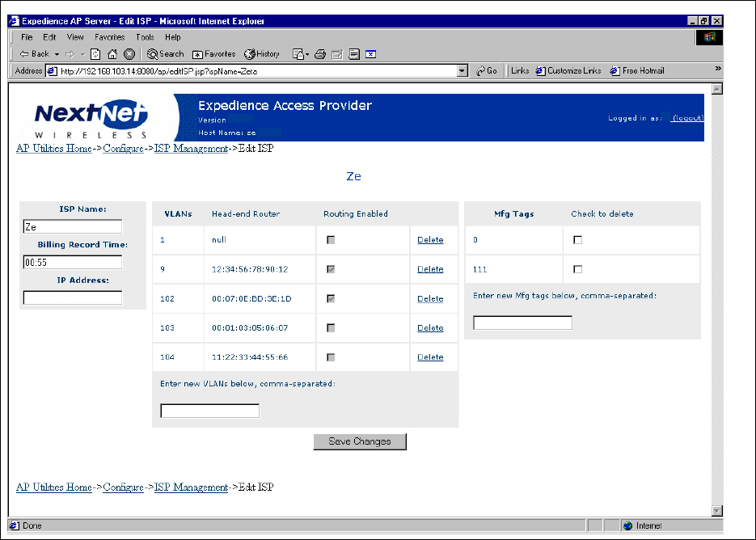Click the Forward arrow toolbar button
This screenshot has height=540, width=756.
pyautogui.click(x=70, y=54)
